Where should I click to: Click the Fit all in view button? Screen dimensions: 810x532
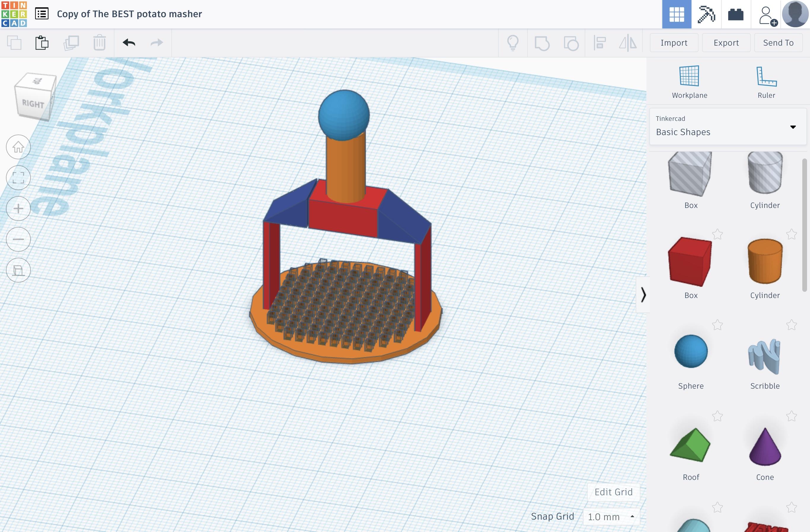coord(18,178)
